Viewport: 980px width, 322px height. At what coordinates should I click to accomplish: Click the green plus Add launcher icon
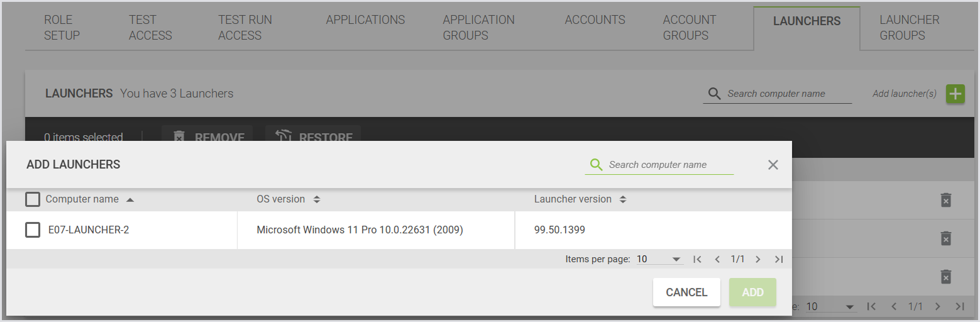955,94
